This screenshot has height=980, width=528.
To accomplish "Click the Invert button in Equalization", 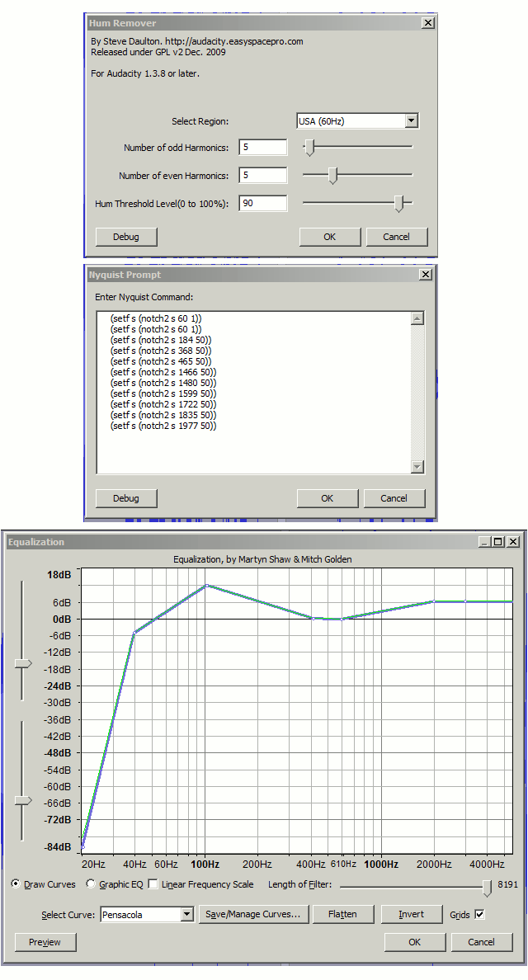I will (x=411, y=914).
